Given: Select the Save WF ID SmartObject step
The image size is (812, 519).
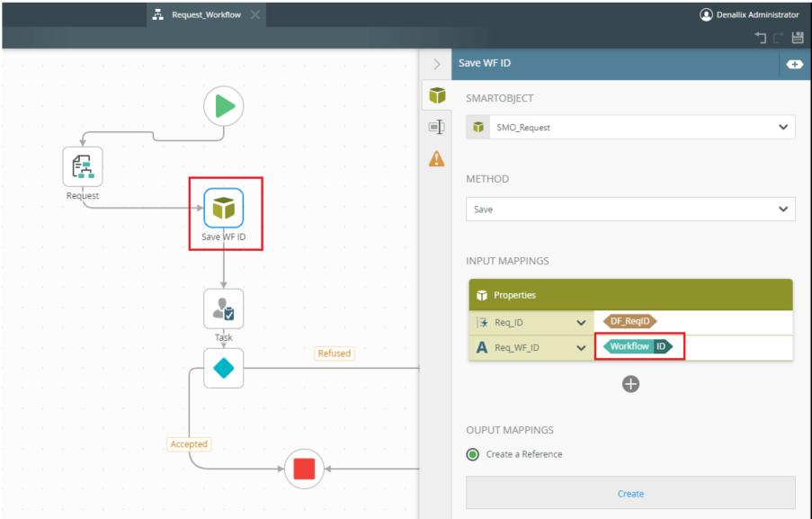Looking at the screenshot, I should 223,208.
